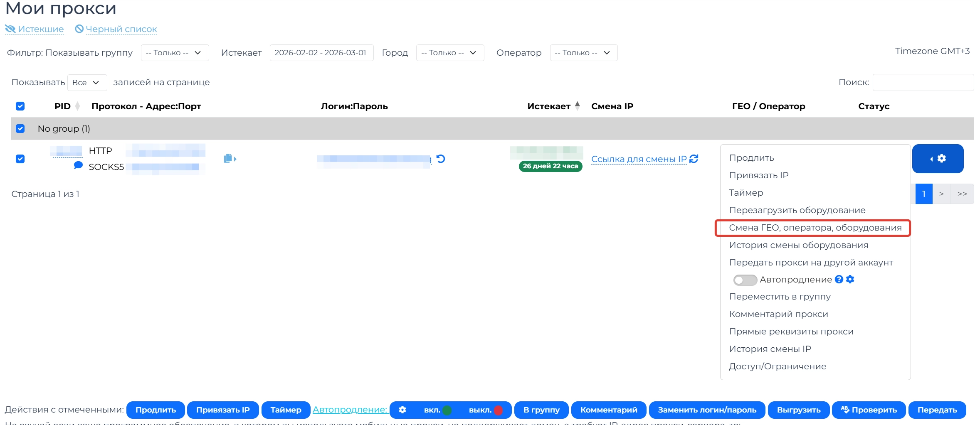Click the bottom Проверить button
The height and width of the screenshot is (425, 980).
tap(869, 410)
